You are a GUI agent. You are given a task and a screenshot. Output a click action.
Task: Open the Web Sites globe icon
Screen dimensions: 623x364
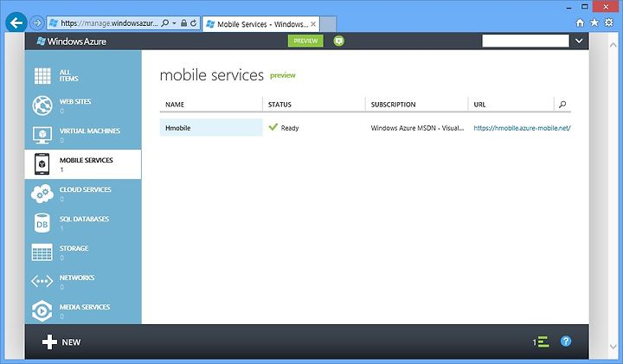(42, 105)
